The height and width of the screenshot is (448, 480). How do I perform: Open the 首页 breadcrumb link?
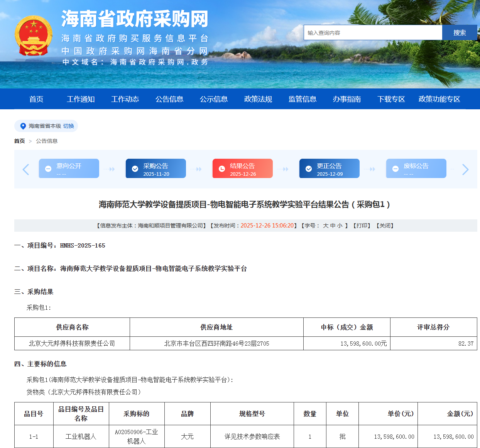pos(19,141)
